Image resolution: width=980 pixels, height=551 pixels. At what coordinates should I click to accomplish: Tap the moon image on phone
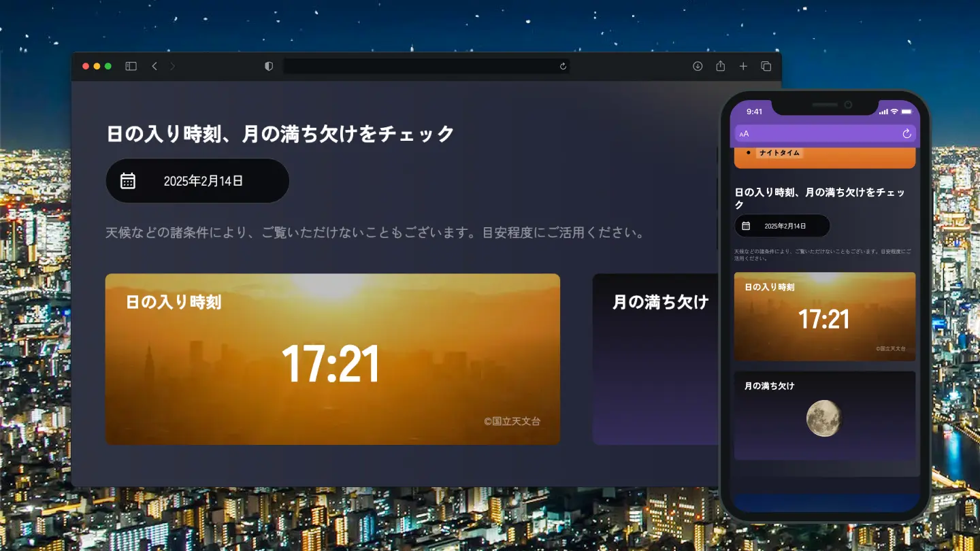[824, 418]
